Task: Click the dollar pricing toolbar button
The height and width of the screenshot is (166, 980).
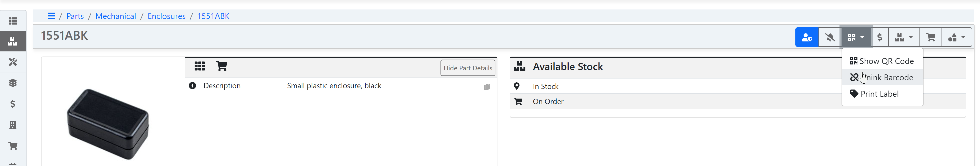Action: (x=879, y=37)
